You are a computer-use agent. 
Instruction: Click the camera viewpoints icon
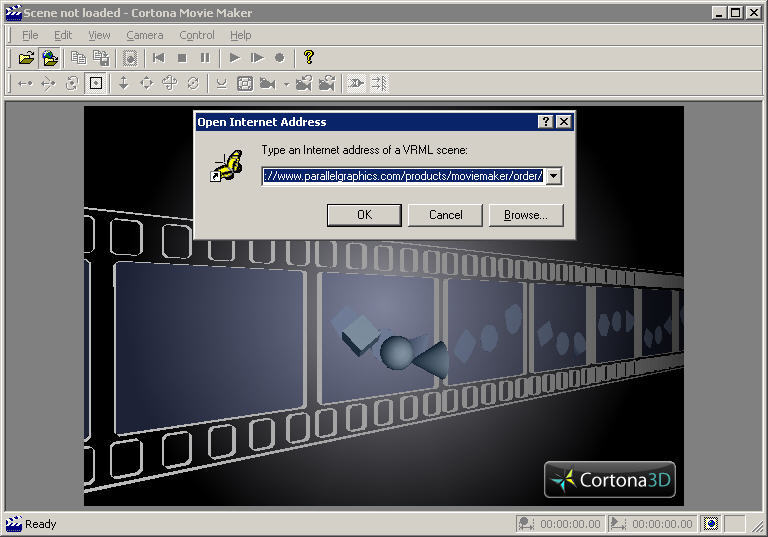click(268, 84)
